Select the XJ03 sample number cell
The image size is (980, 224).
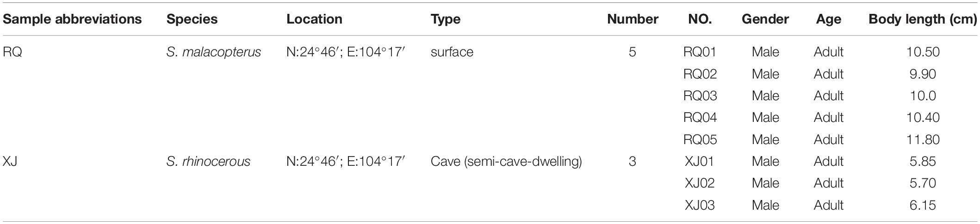700,205
